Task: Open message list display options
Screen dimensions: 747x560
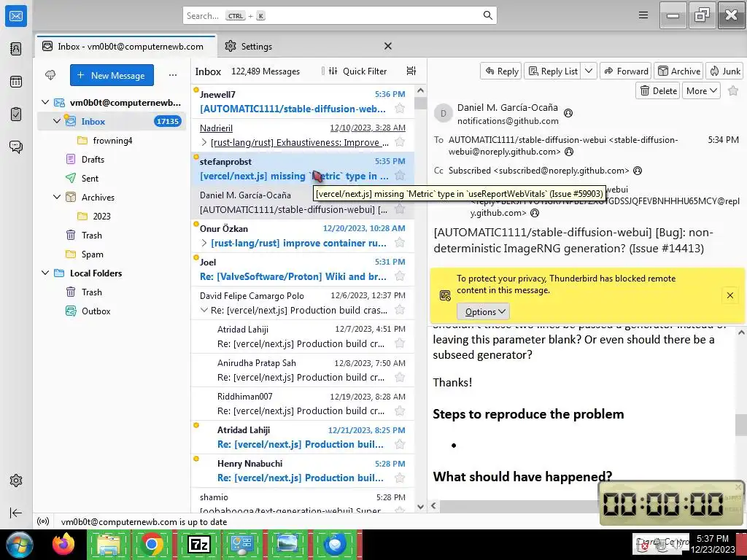Action: [x=411, y=71]
